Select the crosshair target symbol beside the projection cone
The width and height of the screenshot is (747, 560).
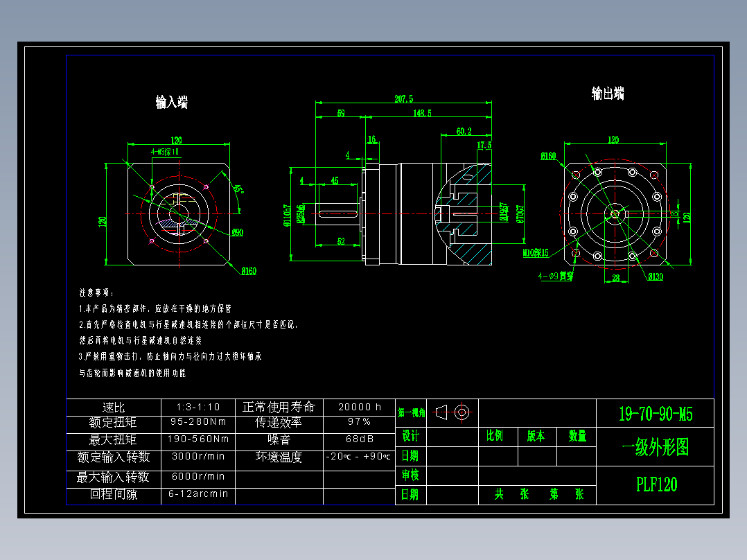point(461,412)
